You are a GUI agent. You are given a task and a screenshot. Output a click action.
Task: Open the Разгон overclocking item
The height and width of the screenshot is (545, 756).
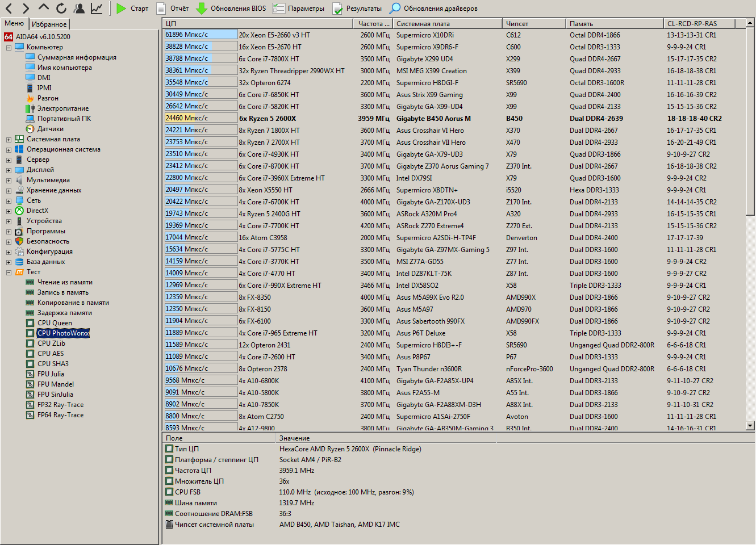48,98
